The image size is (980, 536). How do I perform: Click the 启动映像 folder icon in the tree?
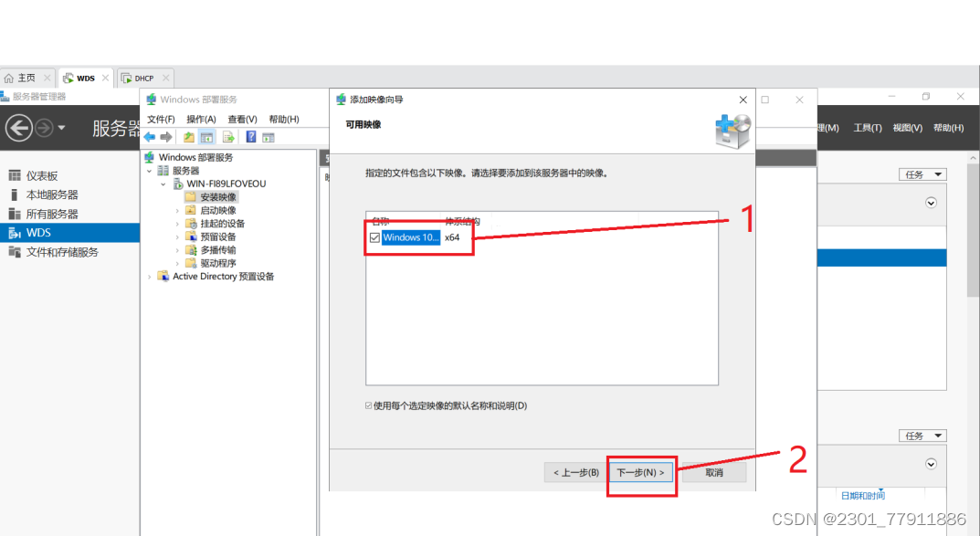(191, 210)
